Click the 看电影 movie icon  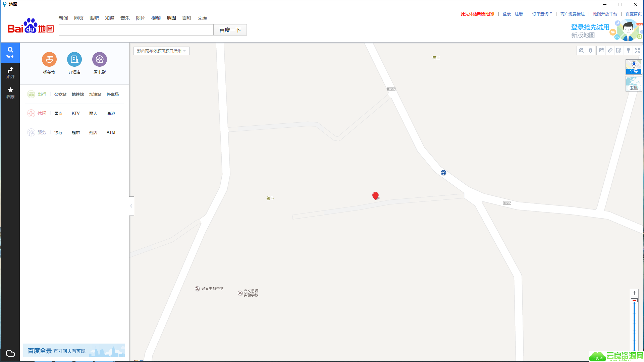click(100, 59)
